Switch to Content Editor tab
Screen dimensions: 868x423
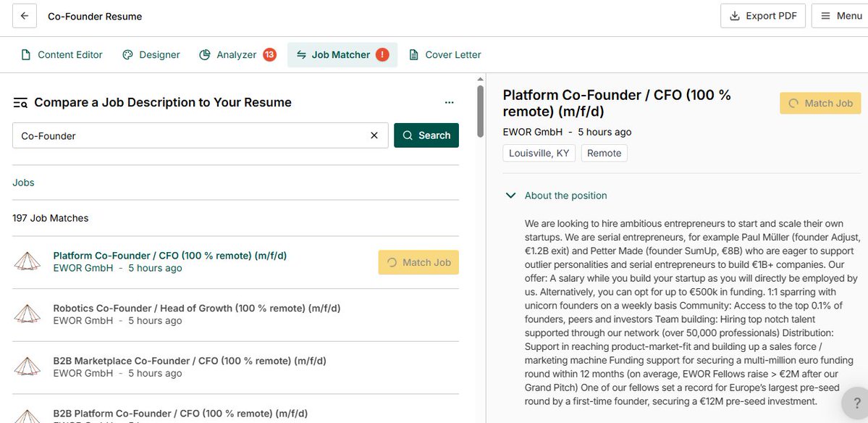(62, 55)
